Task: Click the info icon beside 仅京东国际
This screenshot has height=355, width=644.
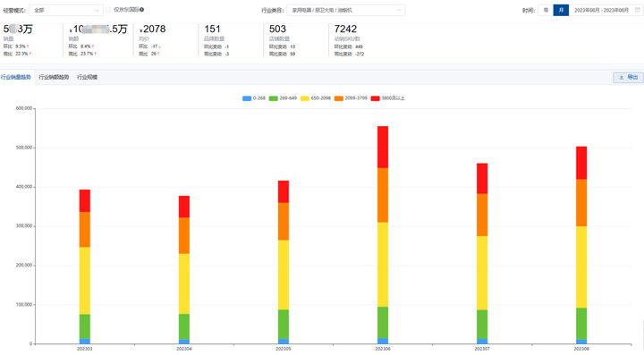Action: [x=141, y=10]
